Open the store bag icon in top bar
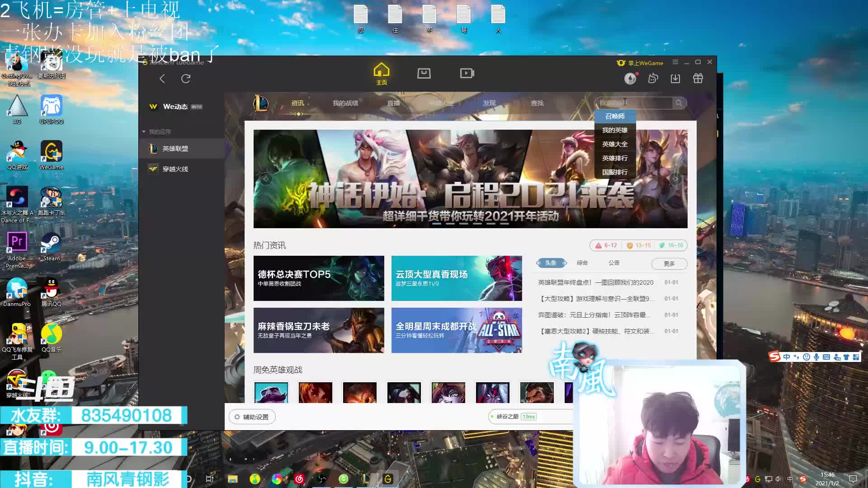This screenshot has width=868, height=488. click(x=424, y=73)
